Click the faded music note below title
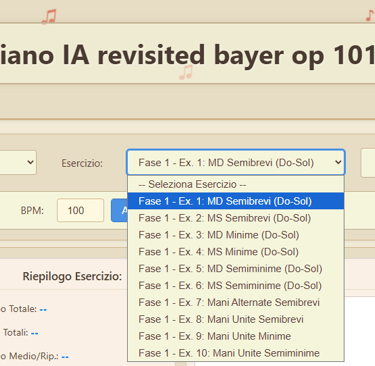This screenshot has height=366, width=375. point(186,72)
